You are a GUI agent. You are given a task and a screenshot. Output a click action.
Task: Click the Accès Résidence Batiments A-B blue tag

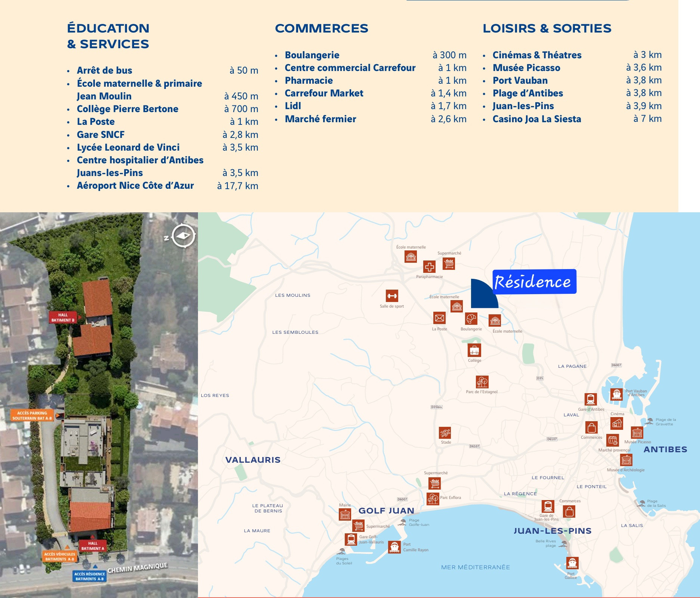(x=90, y=576)
